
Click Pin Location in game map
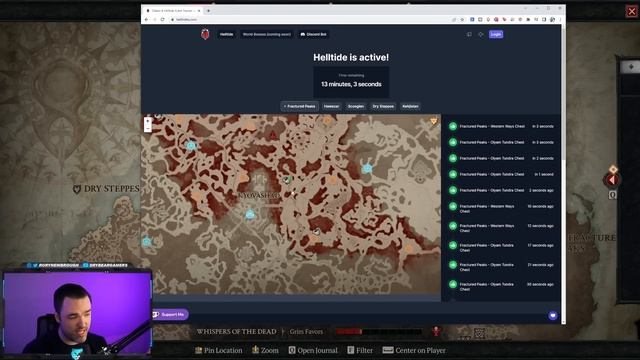pyautogui.click(x=218, y=350)
